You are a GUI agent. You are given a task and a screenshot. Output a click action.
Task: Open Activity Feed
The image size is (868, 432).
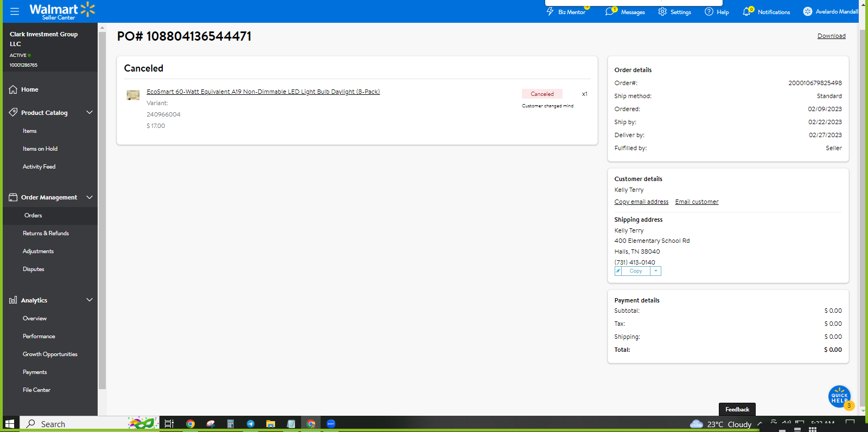pos(39,166)
